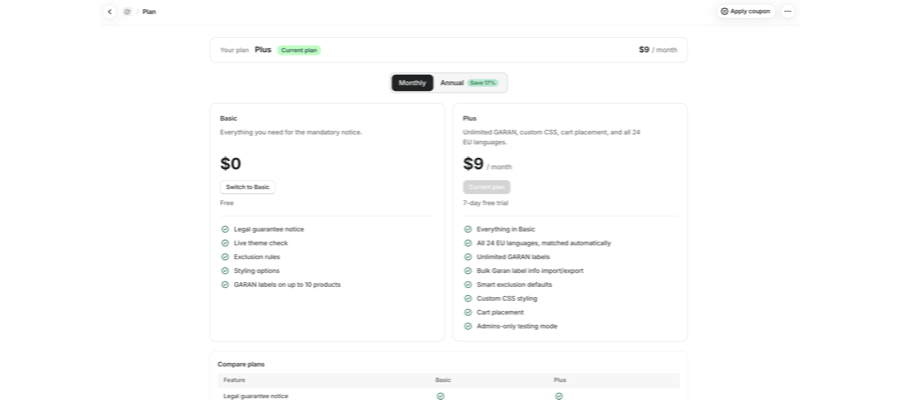Click check icon beside Custom CSS styling
The height and width of the screenshot is (400, 900).
point(468,298)
